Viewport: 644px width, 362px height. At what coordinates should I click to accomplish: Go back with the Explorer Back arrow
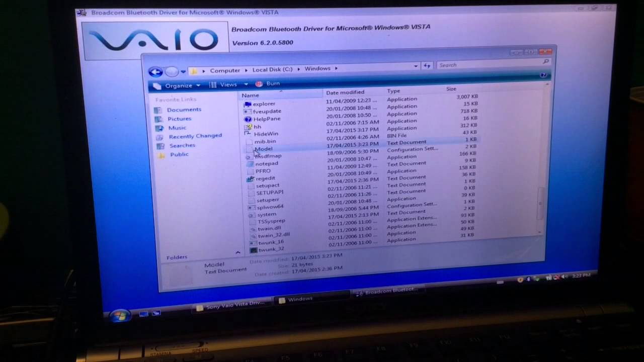155,72
